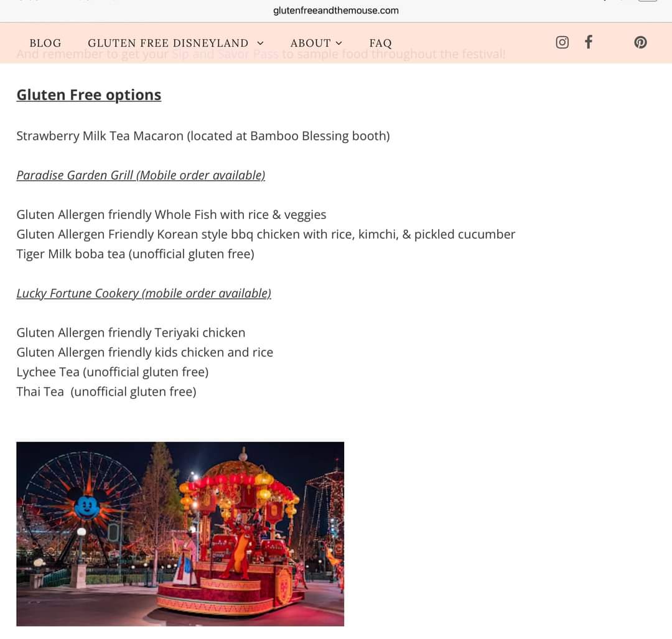Follow the Paradise Garden Grill link
This screenshot has height=639, width=672.
pos(141,175)
